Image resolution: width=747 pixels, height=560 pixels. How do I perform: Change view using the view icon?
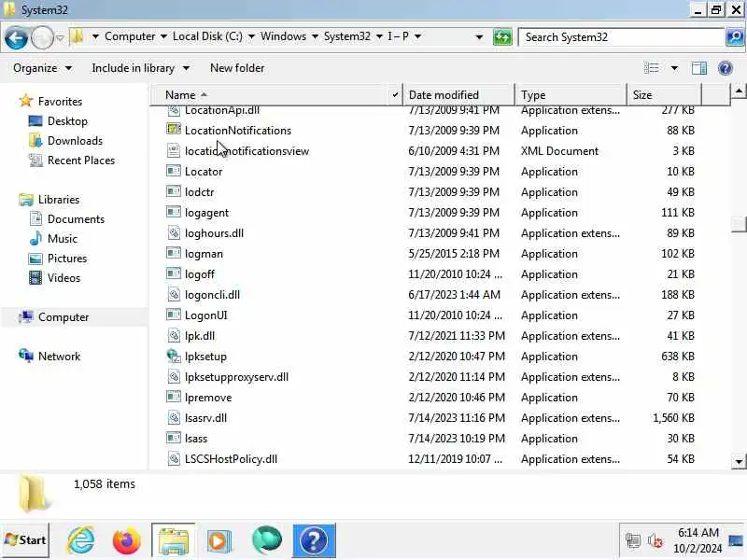coord(651,68)
